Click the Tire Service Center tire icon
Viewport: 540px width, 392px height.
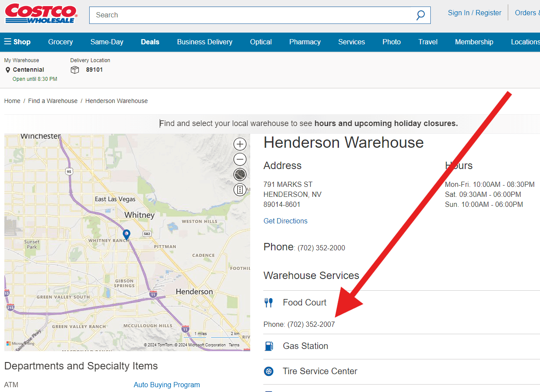pos(269,371)
